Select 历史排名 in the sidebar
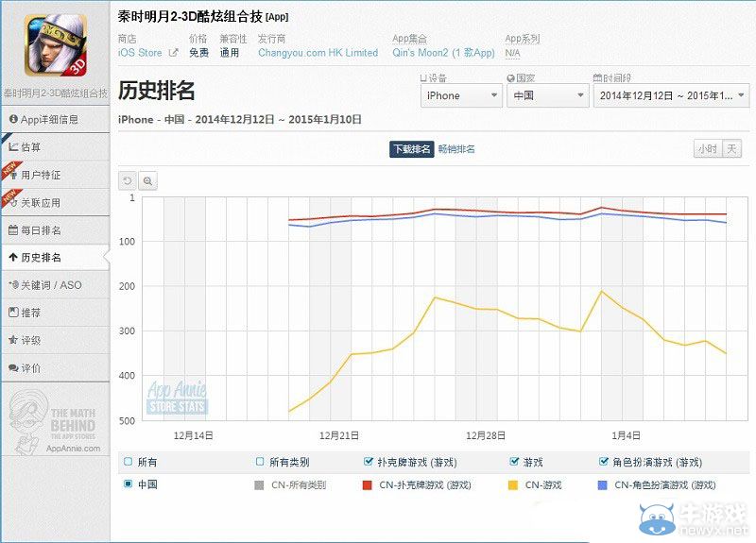 point(56,257)
